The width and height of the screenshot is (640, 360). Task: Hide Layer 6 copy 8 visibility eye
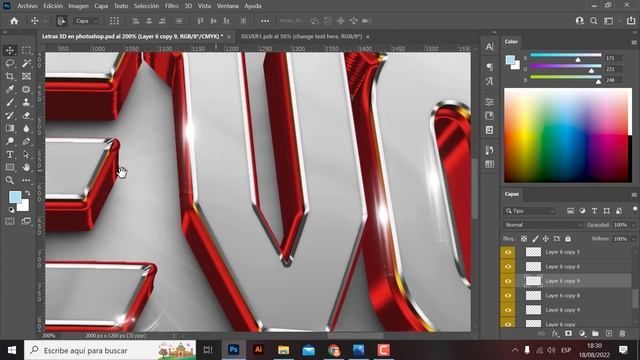click(508, 296)
